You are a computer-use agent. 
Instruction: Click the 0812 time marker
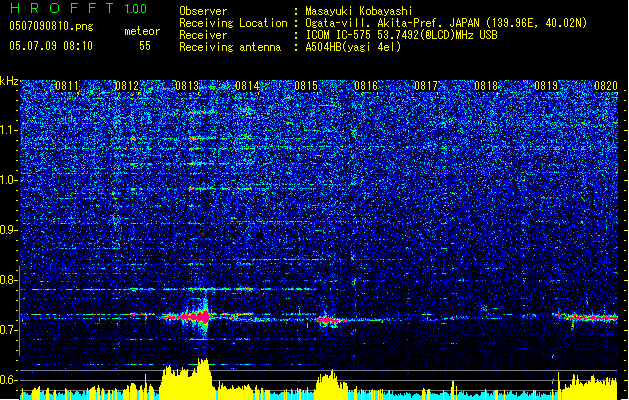click(127, 86)
